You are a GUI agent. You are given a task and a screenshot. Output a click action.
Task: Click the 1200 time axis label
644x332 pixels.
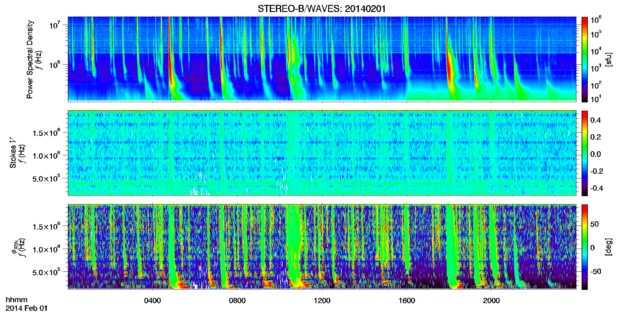(322, 301)
